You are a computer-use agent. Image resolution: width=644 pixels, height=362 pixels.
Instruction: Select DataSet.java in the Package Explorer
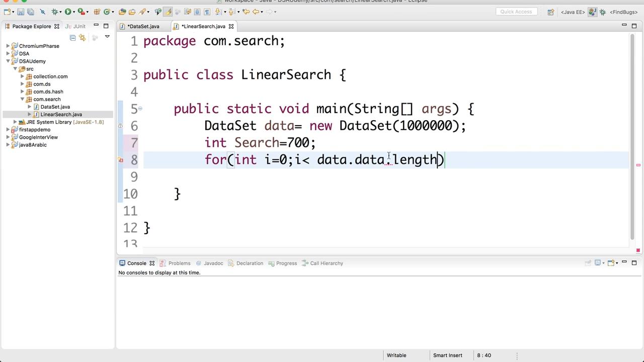55,107
